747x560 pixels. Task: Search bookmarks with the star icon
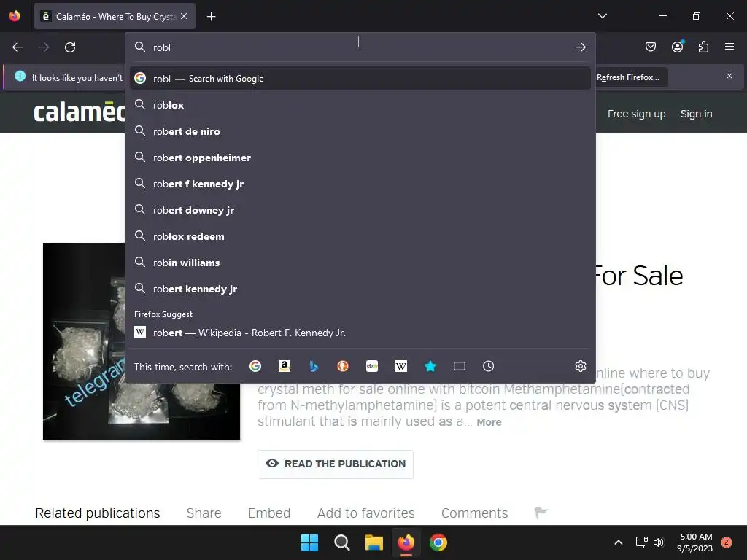430,366
